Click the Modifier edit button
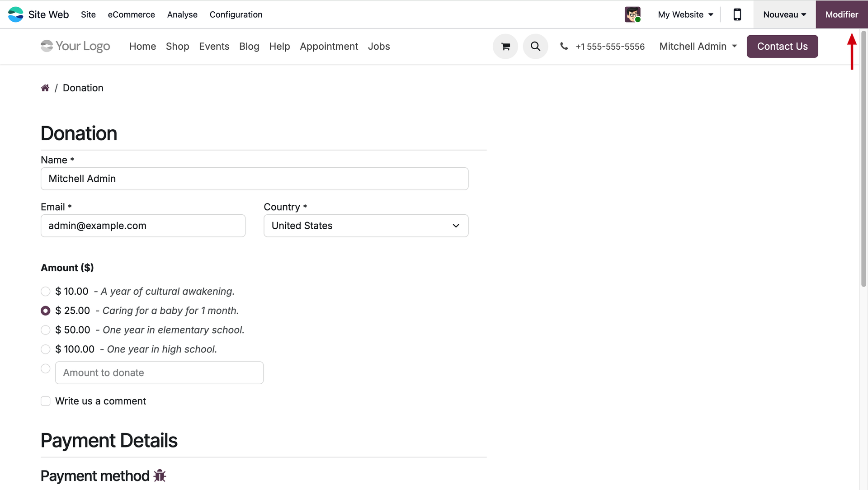 click(841, 14)
